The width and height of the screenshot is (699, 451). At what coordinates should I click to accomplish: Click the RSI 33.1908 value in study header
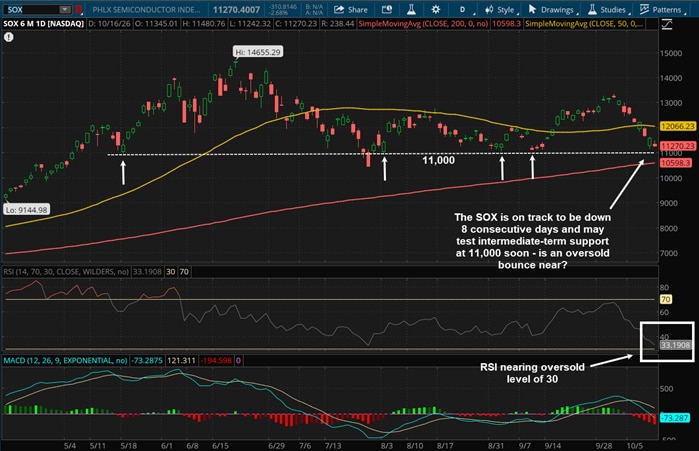tap(147, 271)
